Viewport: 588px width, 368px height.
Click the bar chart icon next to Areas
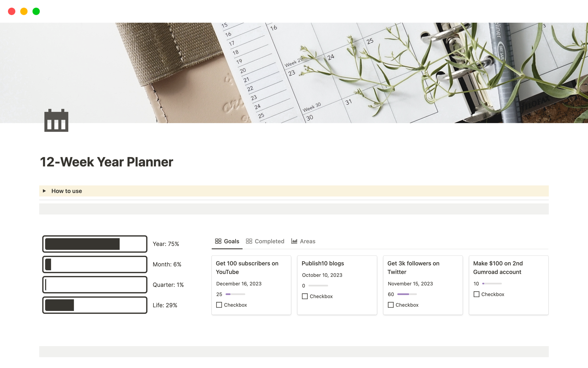click(294, 241)
